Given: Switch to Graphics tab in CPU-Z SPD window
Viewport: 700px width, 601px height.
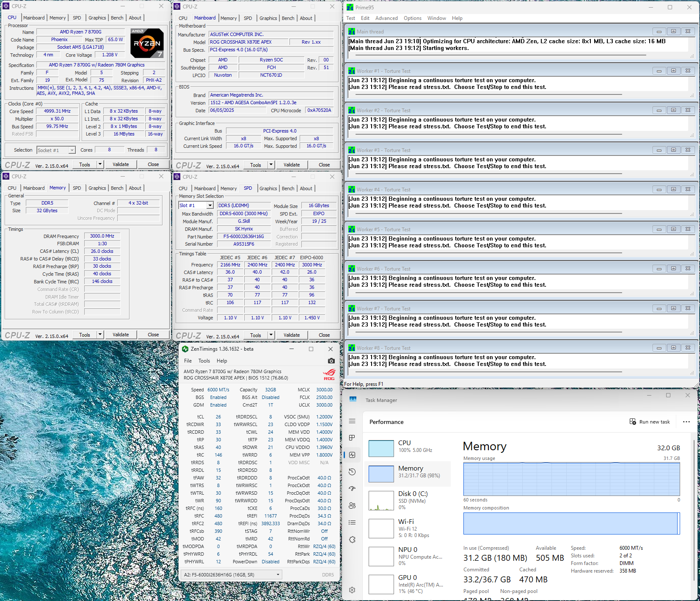Looking at the screenshot, I should [x=268, y=188].
